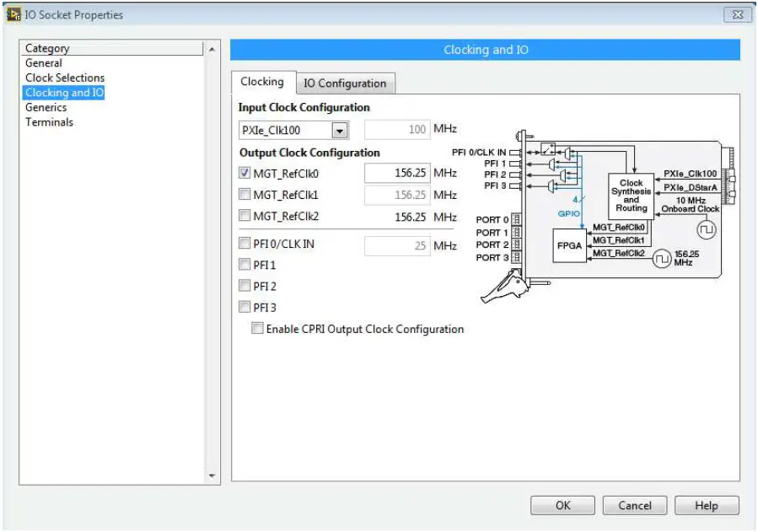Enable CPRI Output Clock Configuration
758x532 pixels.
(x=257, y=329)
